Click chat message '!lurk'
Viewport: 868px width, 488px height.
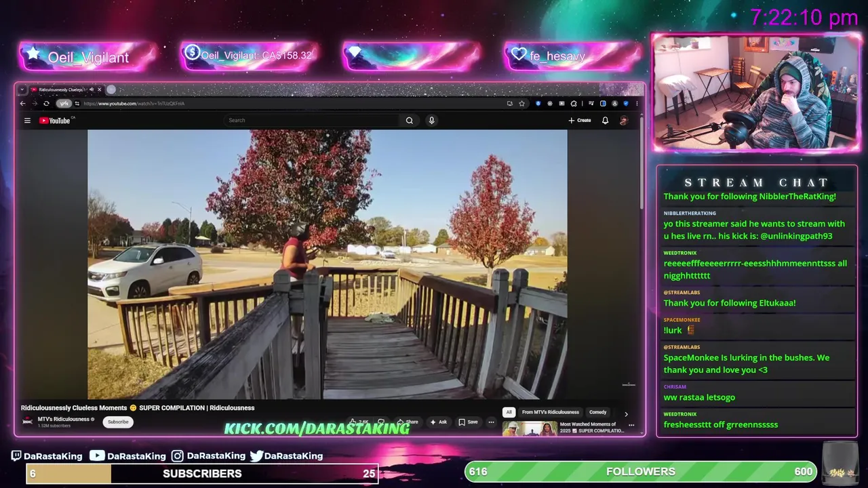673,330
